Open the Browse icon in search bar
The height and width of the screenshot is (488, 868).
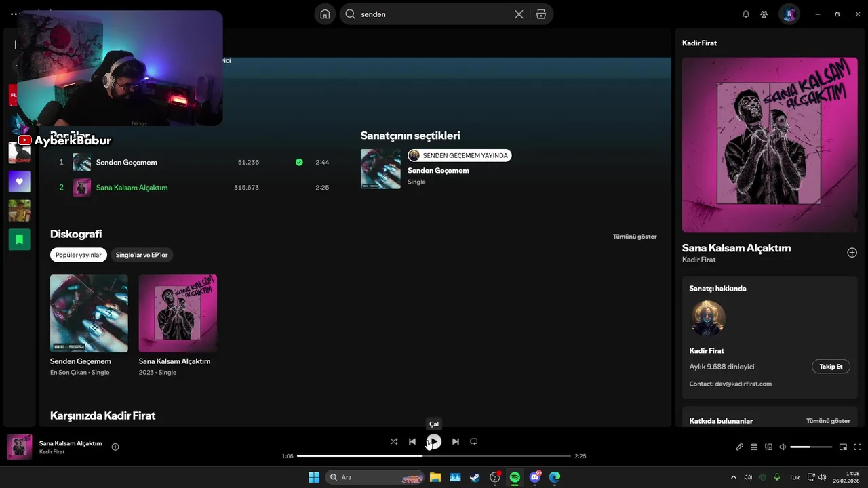[x=540, y=14]
